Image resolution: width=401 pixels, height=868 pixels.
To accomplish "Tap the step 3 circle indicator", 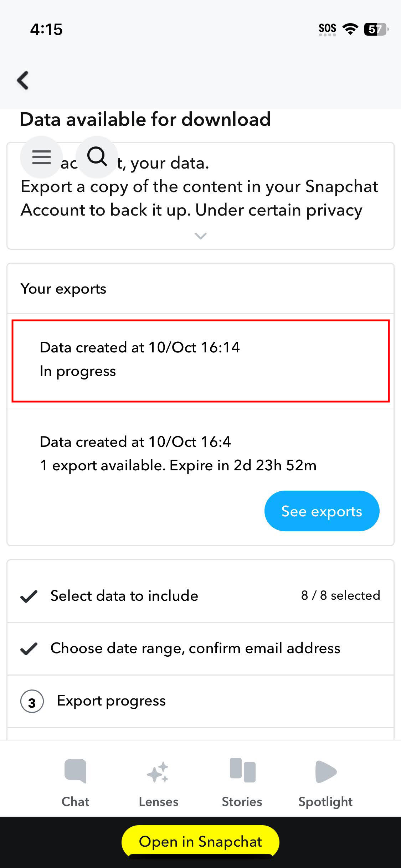I will pos(32,702).
